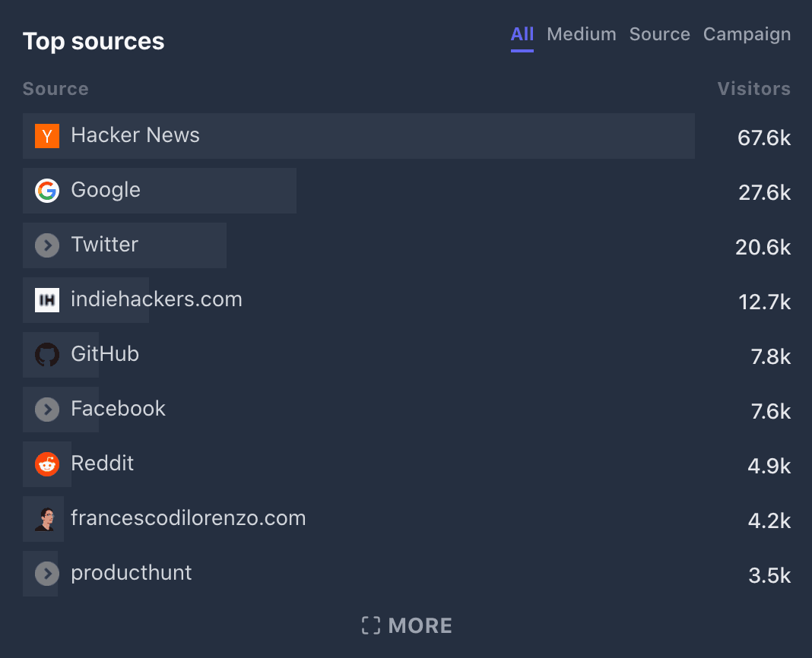This screenshot has width=812, height=658.
Task: Filter by Hacker News source
Action: 135,135
